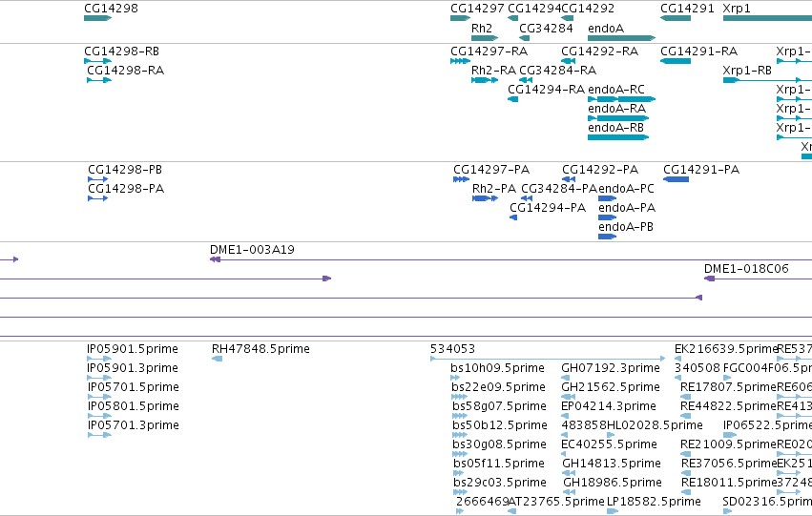The height and width of the screenshot is (516, 812).
Task: Click the endoA gene arrow
Action: [622, 38]
